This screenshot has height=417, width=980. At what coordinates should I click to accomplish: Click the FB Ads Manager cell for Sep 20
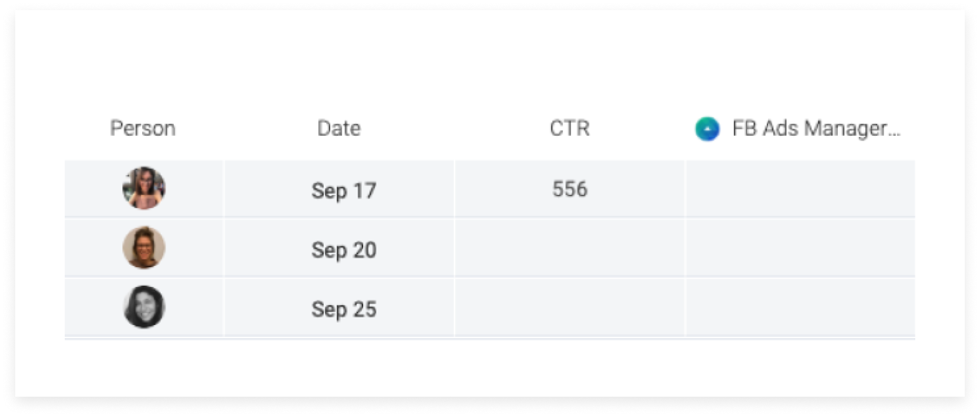800,248
